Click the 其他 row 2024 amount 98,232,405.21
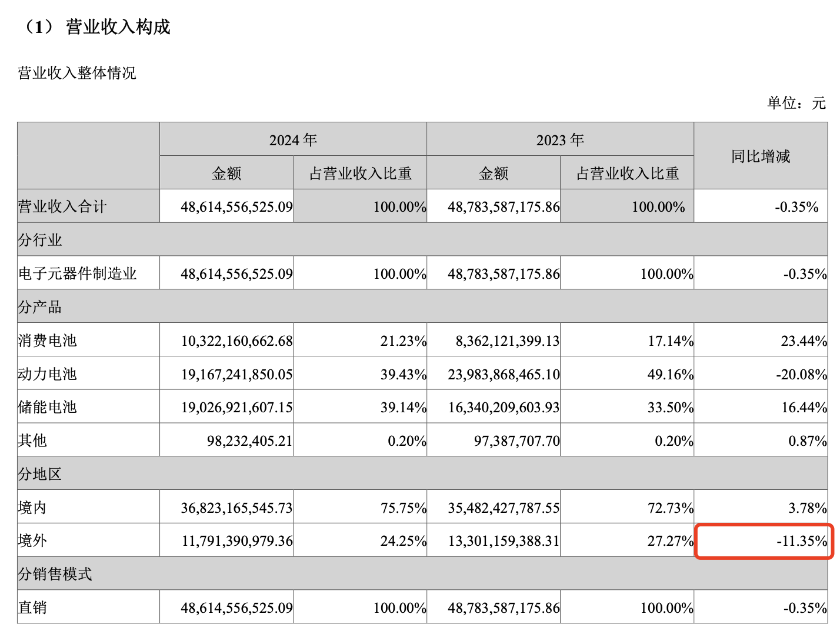Screen dimensions: 840x634 click(249, 441)
